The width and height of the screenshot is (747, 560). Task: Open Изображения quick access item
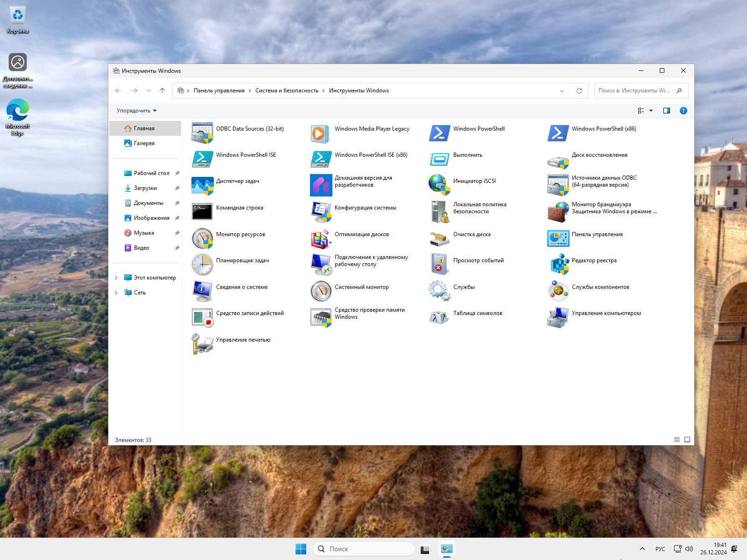(145, 218)
